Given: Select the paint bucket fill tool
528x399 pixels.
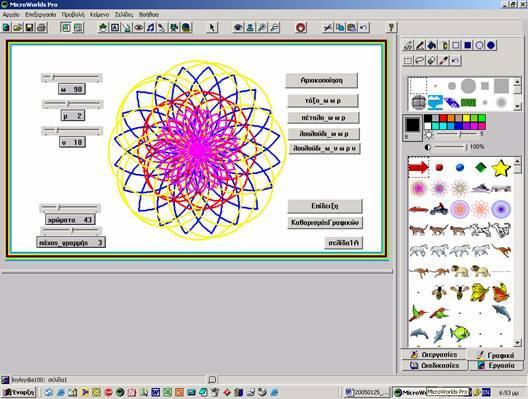Looking at the screenshot, I should pos(432,45).
